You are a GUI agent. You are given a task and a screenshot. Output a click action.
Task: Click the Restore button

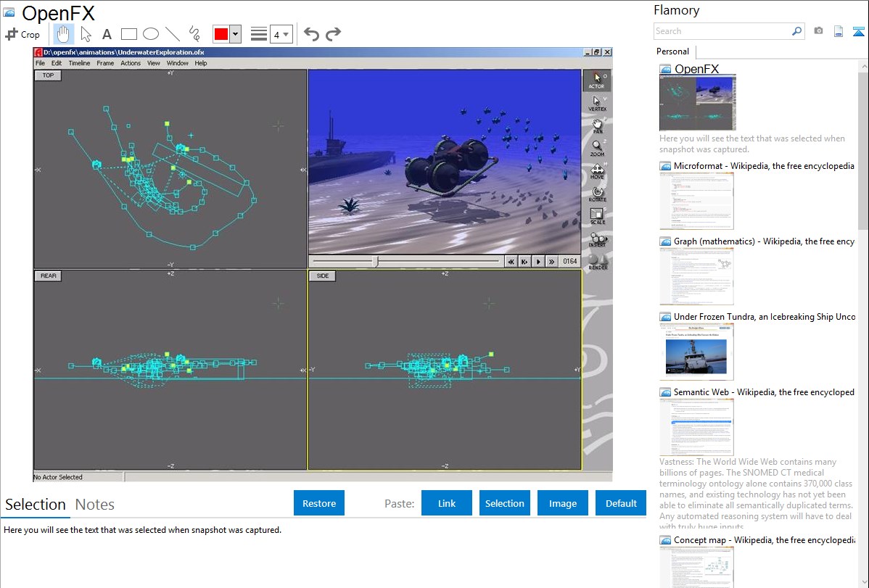(x=319, y=503)
